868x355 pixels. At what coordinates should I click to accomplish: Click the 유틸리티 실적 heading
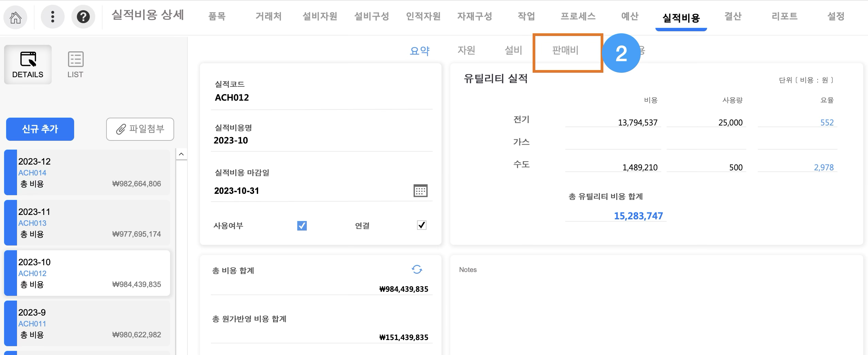click(x=496, y=79)
